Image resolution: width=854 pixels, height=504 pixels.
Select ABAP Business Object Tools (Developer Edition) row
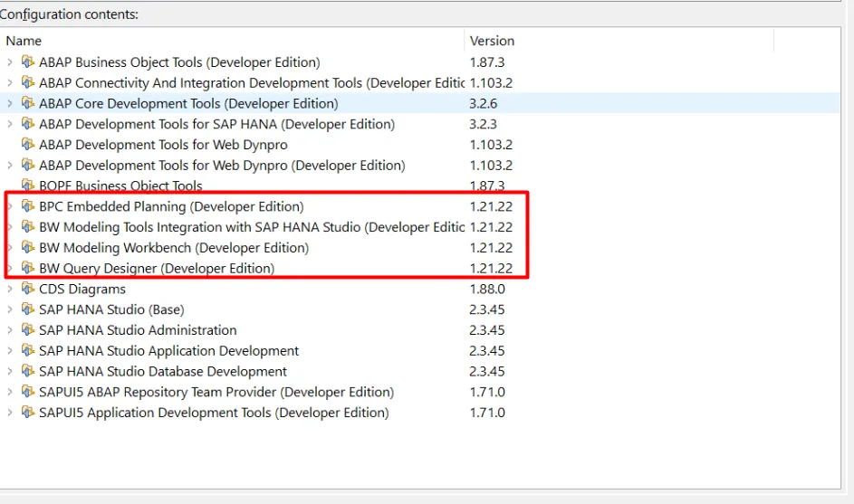tap(179, 62)
